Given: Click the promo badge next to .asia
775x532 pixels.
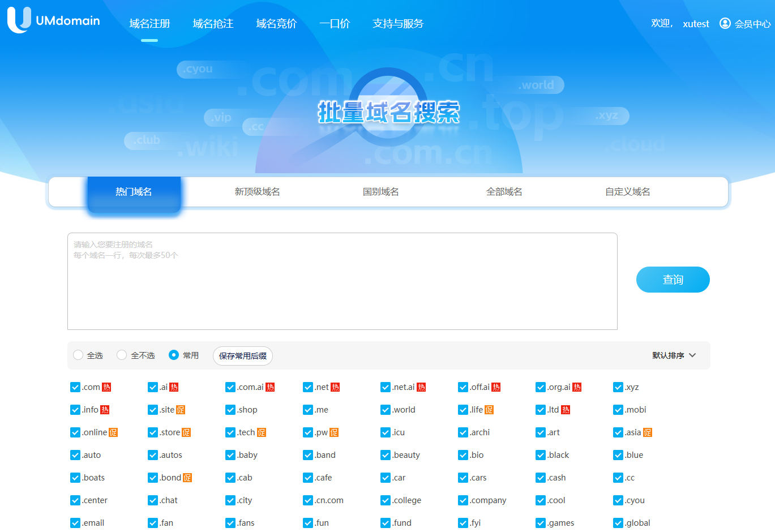Looking at the screenshot, I should pos(648,432).
